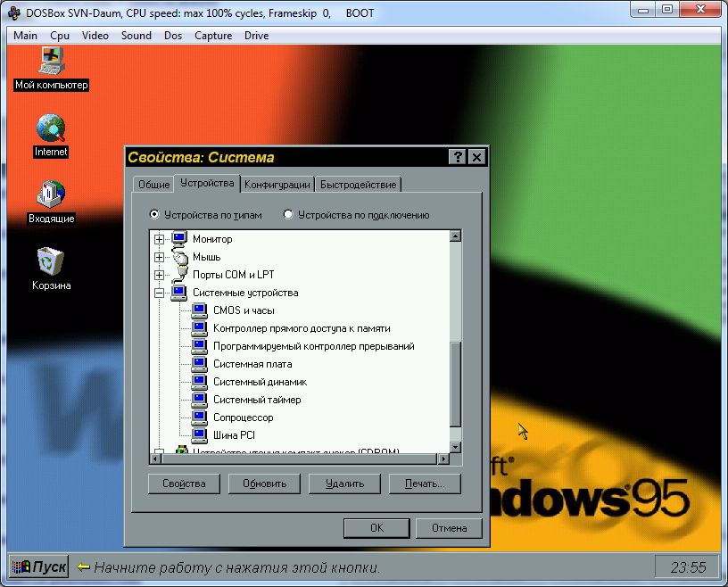Select Устройства по типам radio button
The image size is (728, 587).
(154, 215)
